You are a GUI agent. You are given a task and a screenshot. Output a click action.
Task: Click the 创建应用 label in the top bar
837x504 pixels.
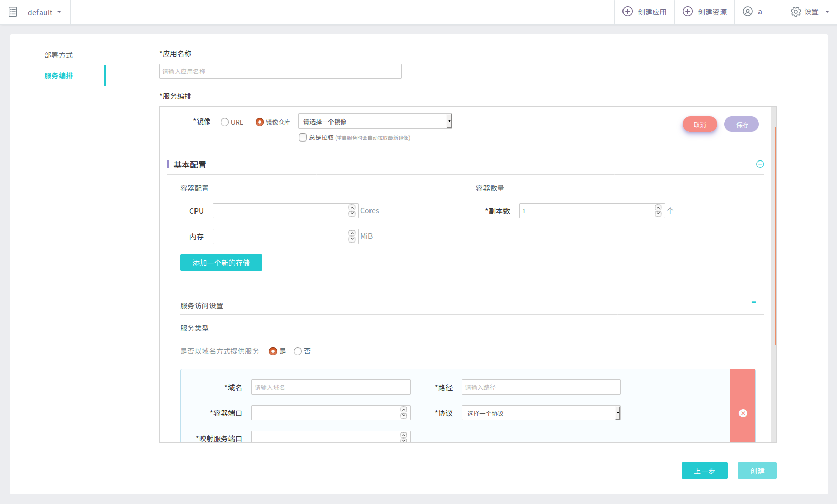tap(652, 12)
